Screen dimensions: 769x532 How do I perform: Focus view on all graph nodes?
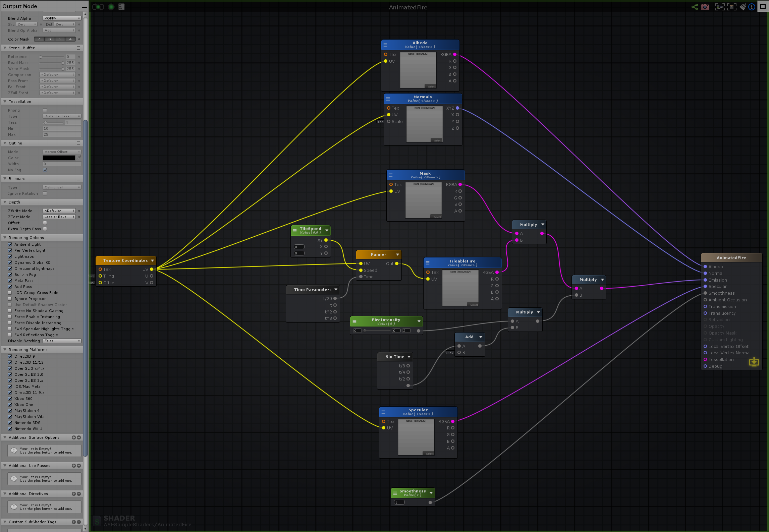pyautogui.click(x=720, y=7)
